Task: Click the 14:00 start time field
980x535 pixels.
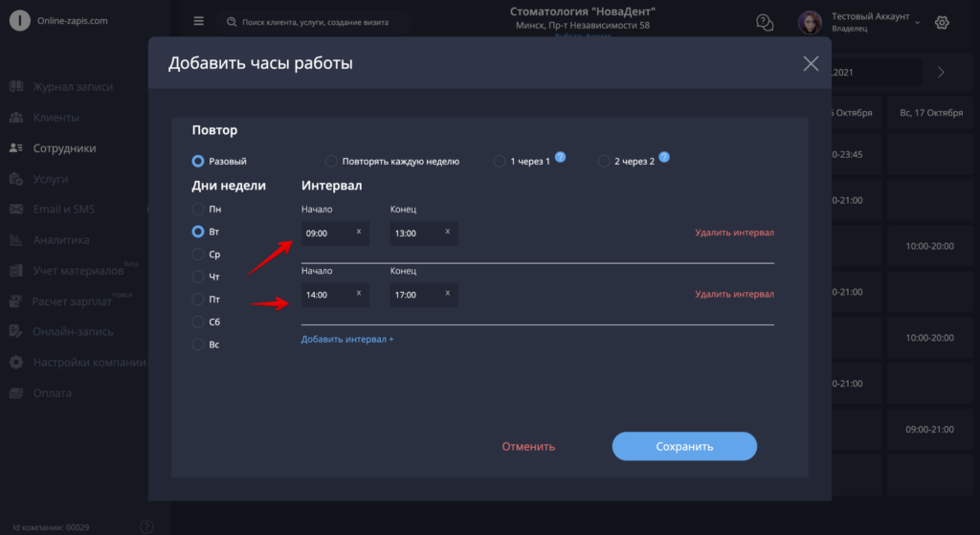Action: tap(335, 295)
